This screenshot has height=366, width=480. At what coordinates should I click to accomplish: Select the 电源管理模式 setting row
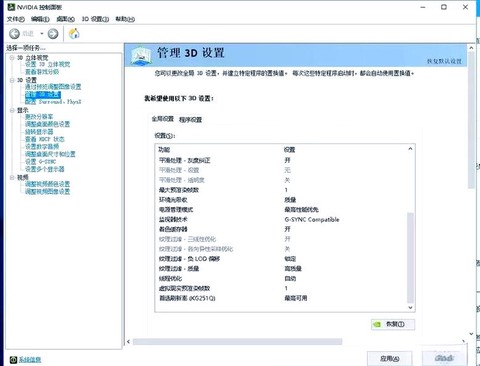pyautogui.click(x=281, y=210)
